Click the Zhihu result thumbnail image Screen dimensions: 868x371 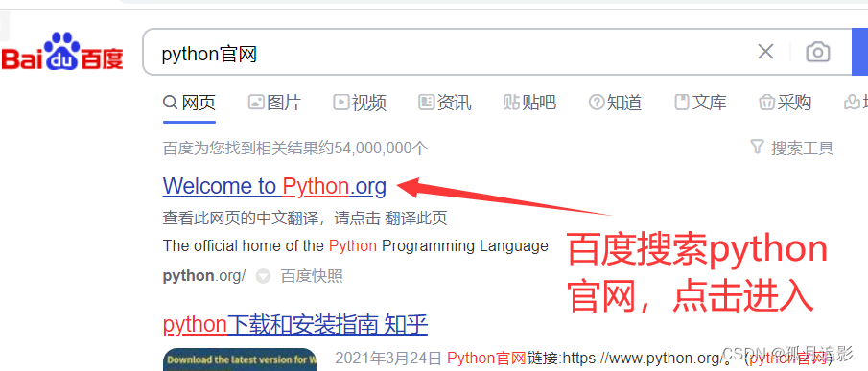coord(240,359)
